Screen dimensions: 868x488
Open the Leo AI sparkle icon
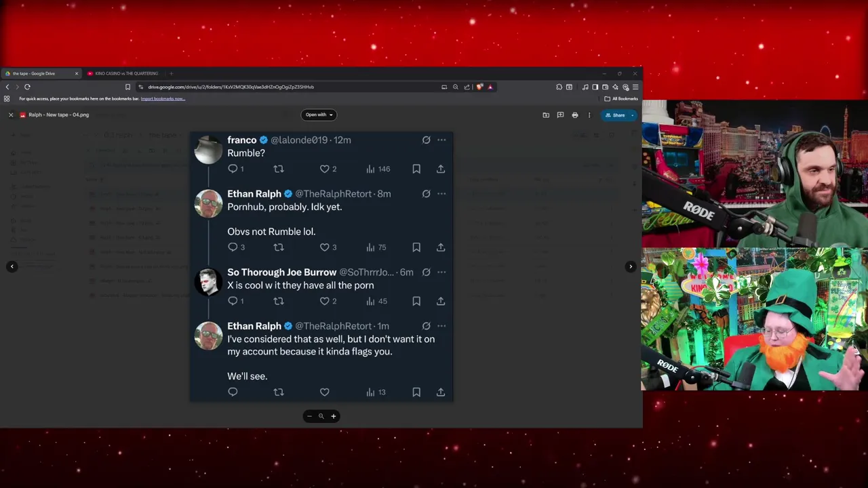[x=615, y=87]
